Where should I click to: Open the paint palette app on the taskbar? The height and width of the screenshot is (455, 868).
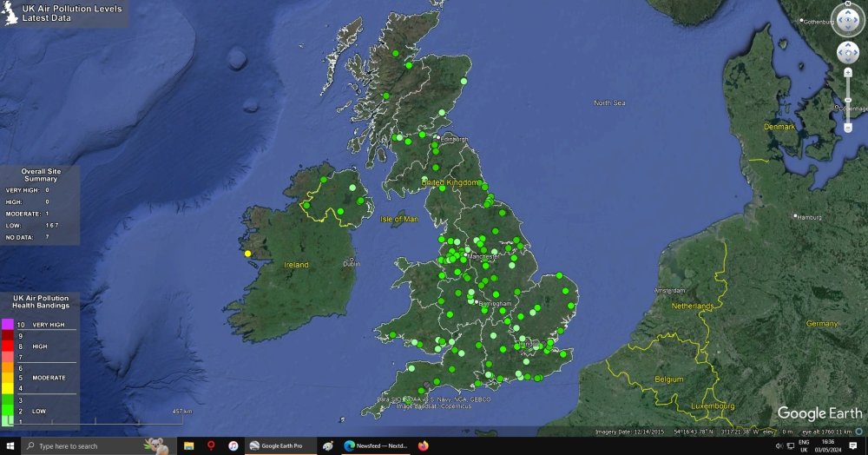click(x=328, y=445)
